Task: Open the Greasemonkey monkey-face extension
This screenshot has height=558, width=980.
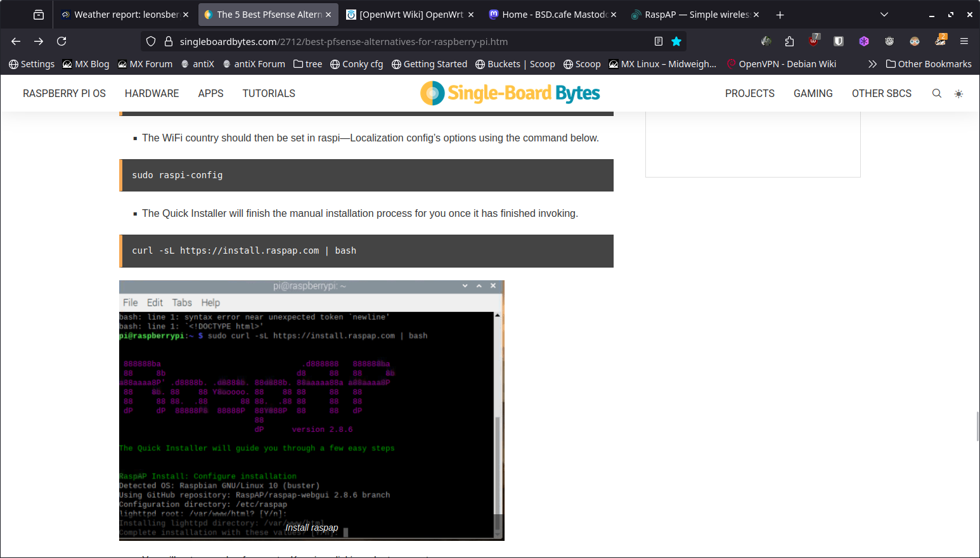Action: [889, 41]
